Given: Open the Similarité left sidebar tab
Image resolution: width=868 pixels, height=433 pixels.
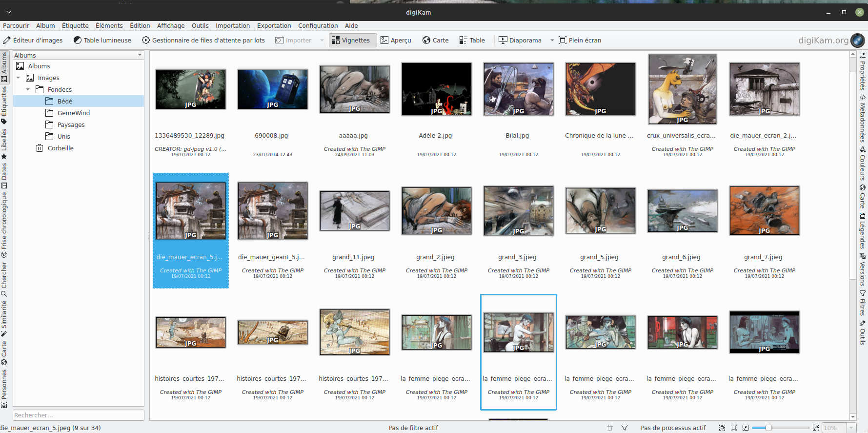Looking at the screenshot, I should (x=4, y=318).
